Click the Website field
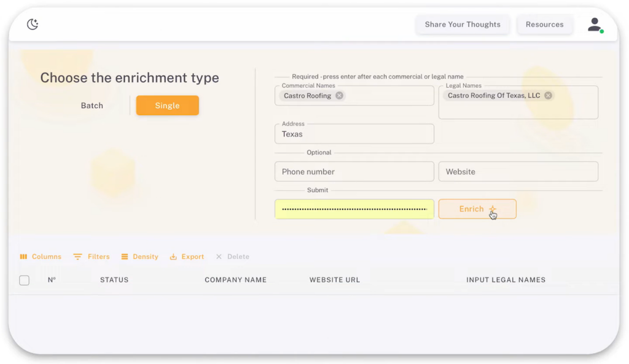 (518, 171)
